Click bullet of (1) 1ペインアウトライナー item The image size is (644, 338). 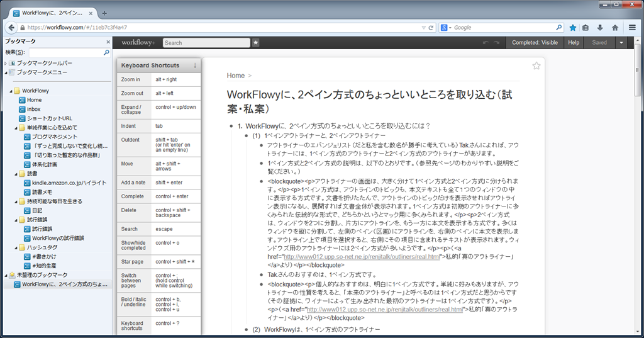point(247,136)
